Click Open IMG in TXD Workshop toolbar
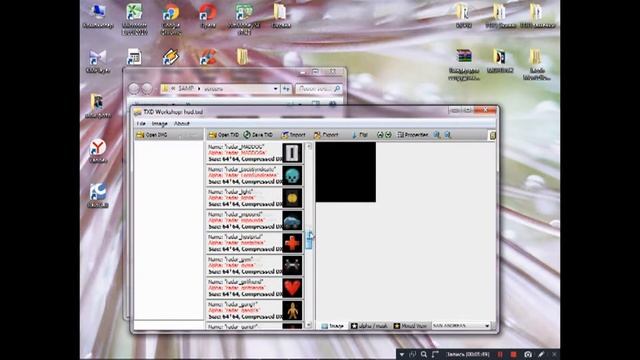The height and width of the screenshot is (360, 640). pyautogui.click(x=151, y=135)
